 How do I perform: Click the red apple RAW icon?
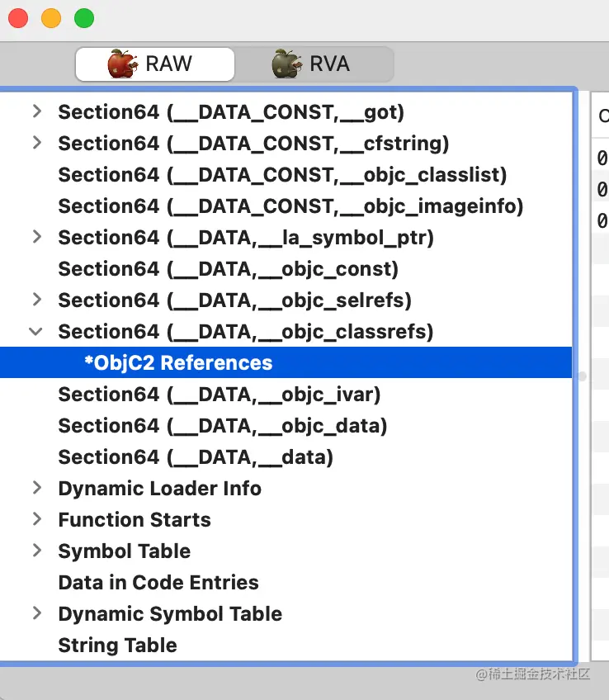point(123,64)
